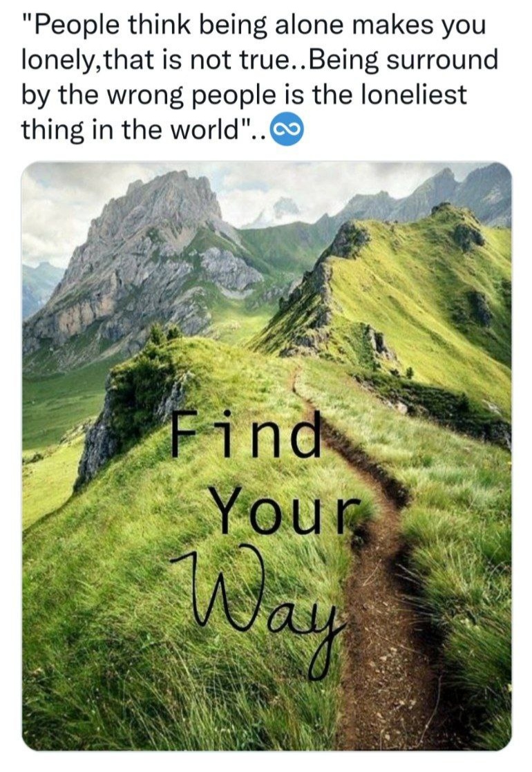This screenshot has height=772, width=532.
Task: Open the mountain trail photo
Action: pos(266,456)
